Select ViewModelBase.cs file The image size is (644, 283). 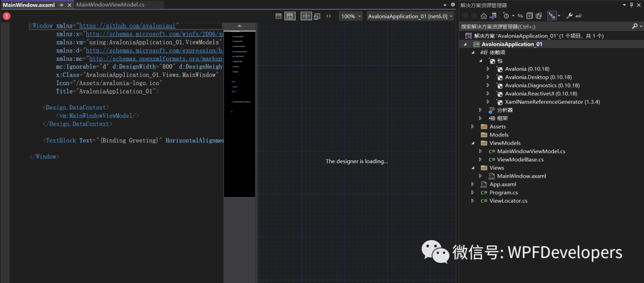point(521,159)
